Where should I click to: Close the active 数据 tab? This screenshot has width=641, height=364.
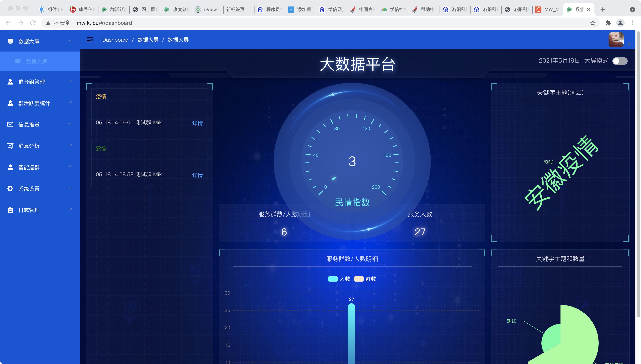(589, 10)
